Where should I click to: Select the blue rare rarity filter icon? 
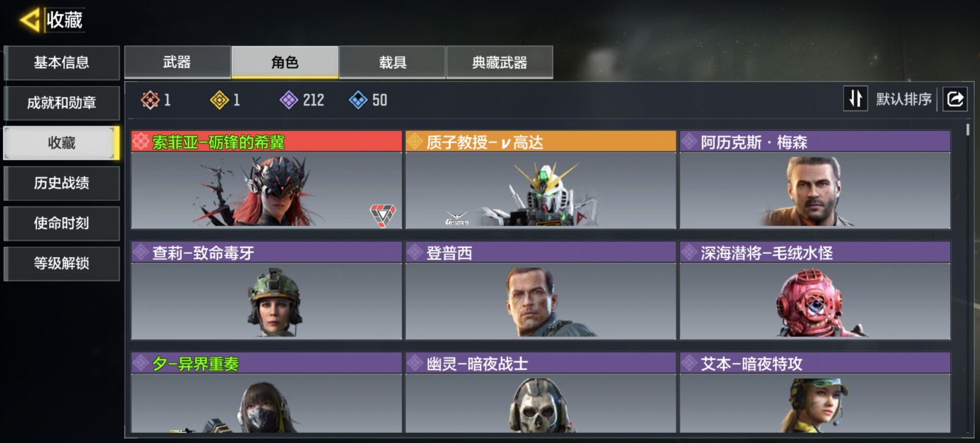point(358,100)
